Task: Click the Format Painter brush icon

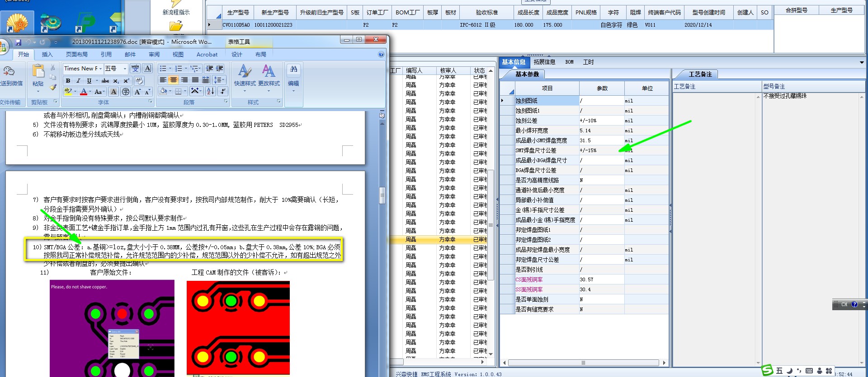Action: coord(53,87)
